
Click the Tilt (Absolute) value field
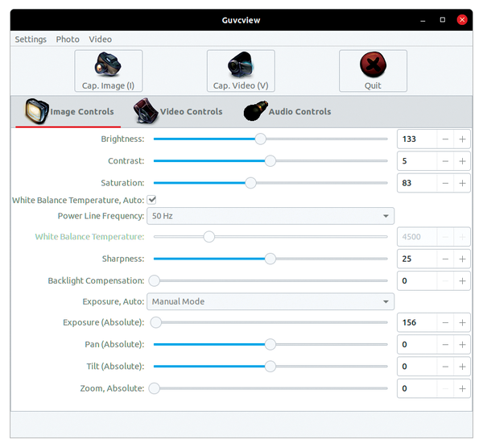[x=417, y=367]
